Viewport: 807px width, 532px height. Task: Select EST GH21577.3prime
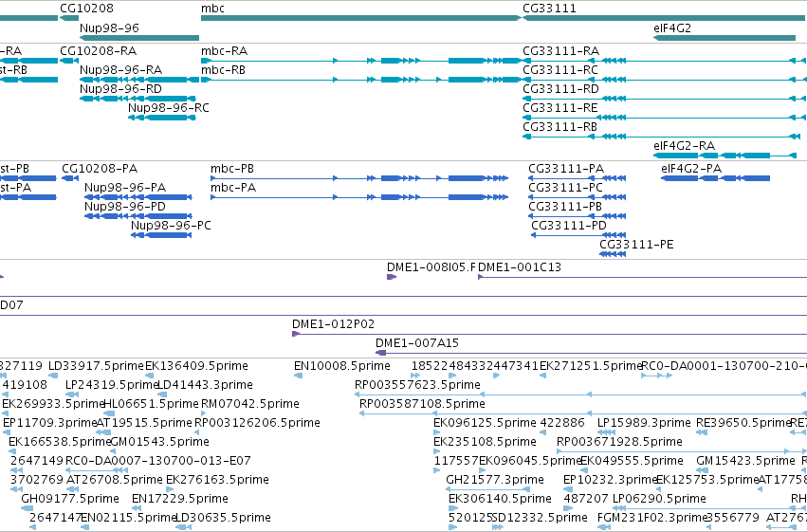tap(495, 481)
